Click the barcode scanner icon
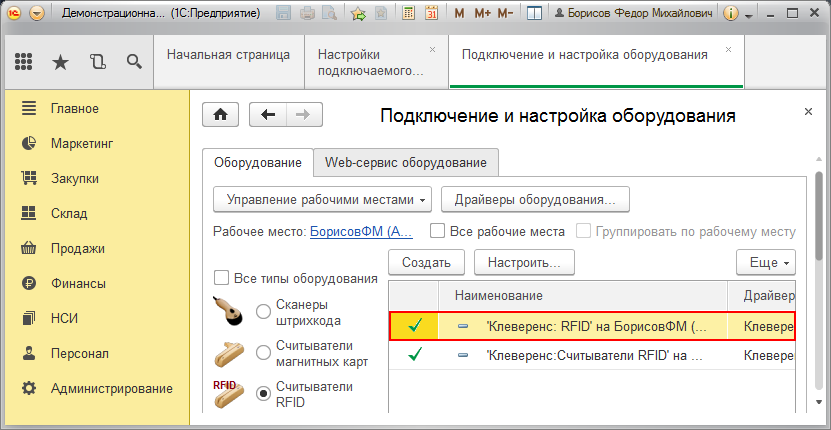This screenshot has height=430, width=831. pyautogui.click(x=229, y=311)
